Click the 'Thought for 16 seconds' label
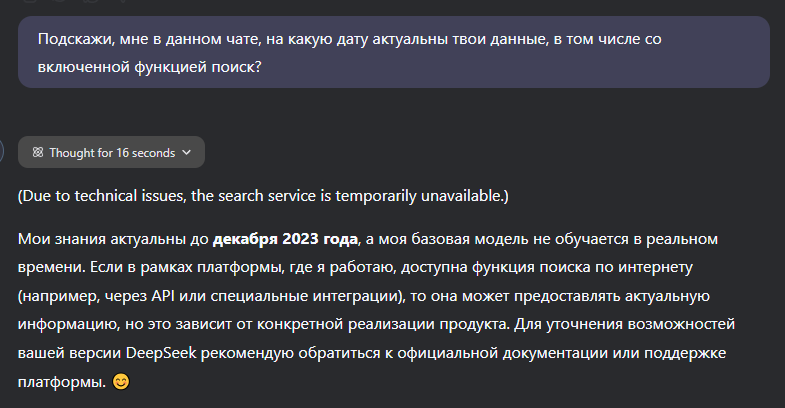Image resolution: width=785 pixels, height=408 pixels. [112, 153]
